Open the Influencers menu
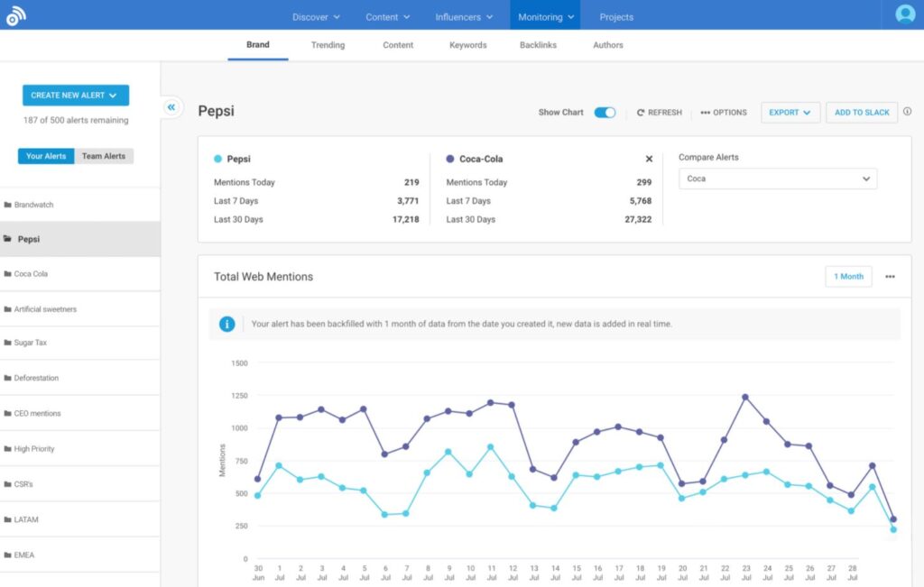The width and height of the screenshot is (924, 587). (x=463, y=15)
